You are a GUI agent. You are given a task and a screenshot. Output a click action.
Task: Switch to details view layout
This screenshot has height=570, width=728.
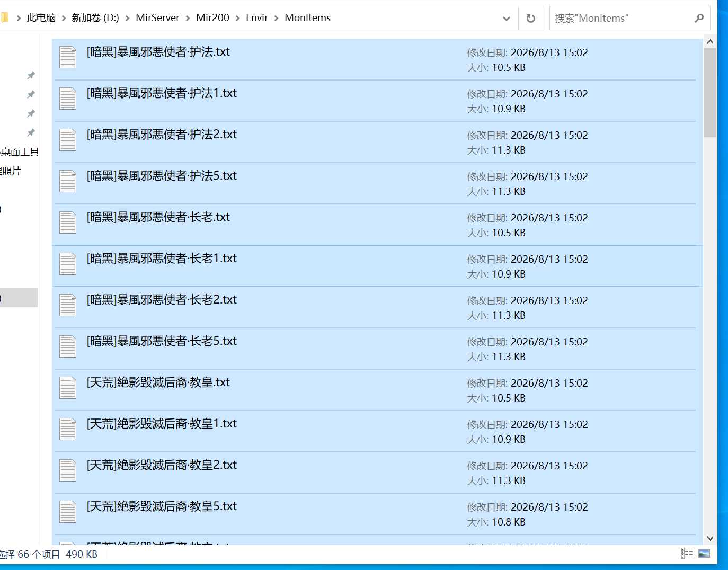(x=687, y=554)
